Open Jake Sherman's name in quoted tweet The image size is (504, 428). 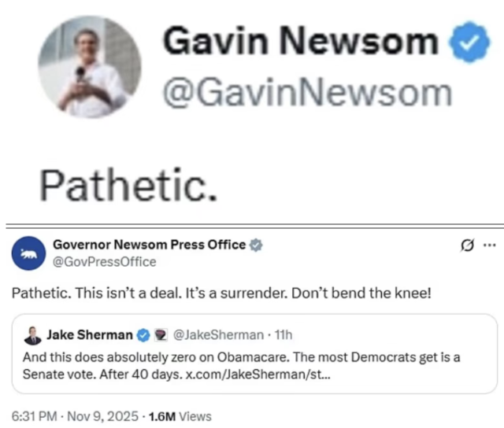click(89, 335)
